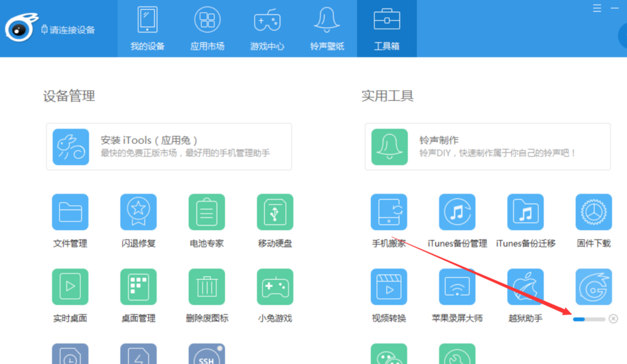Open 固件下载 firmware download
Image resolution: width=627 pixels, height=364 pixels.
[x=593, y=212]
